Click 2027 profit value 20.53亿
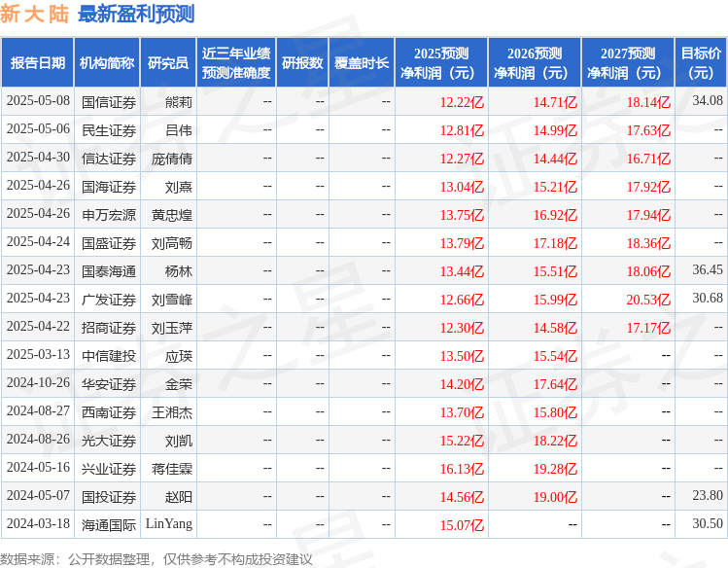 click(648, 300)
